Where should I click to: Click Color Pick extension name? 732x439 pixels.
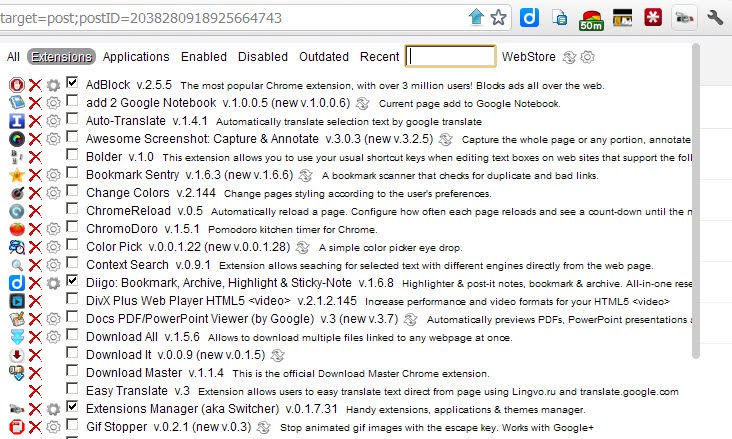click(x=114, y=247)
